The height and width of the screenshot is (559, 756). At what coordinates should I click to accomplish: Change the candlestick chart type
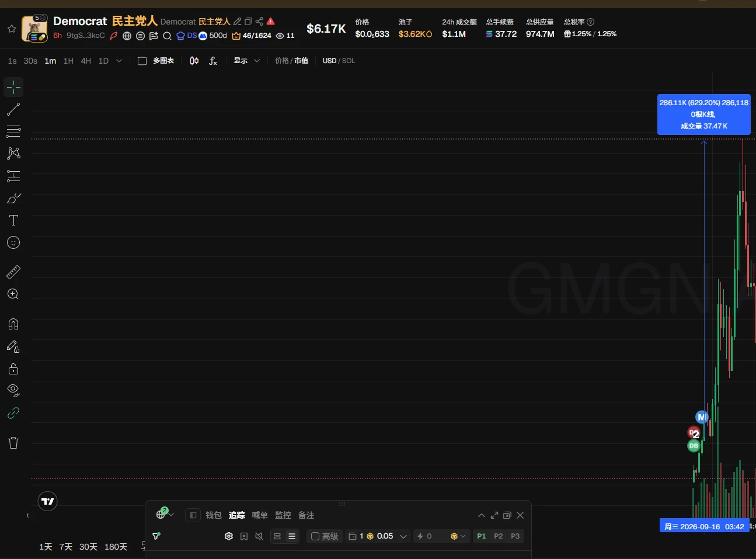click(x=194, y=61)
